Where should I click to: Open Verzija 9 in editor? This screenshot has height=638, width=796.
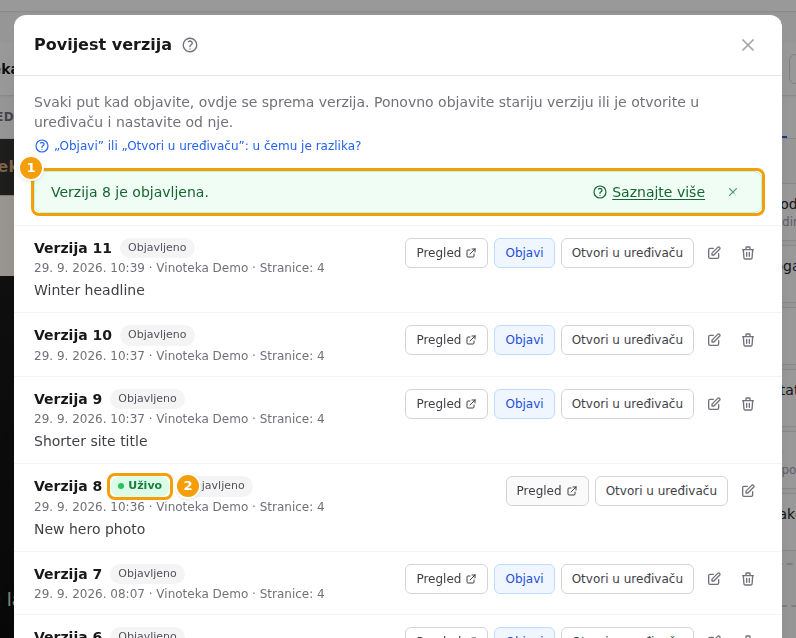point(627,404)
